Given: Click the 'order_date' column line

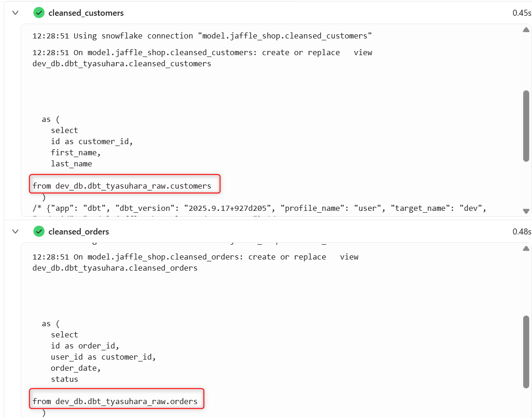Looking at the screenshot, I should click(76, 368).
